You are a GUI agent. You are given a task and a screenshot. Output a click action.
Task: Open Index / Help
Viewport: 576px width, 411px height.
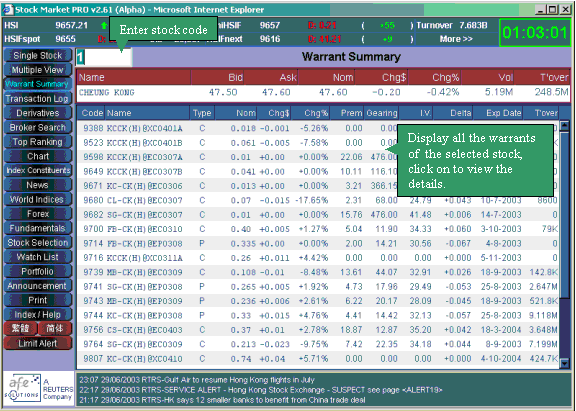[38, 314]
